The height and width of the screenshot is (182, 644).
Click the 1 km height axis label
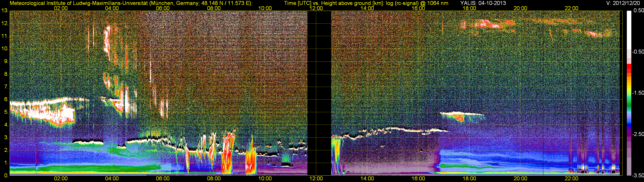pos(6,163)
